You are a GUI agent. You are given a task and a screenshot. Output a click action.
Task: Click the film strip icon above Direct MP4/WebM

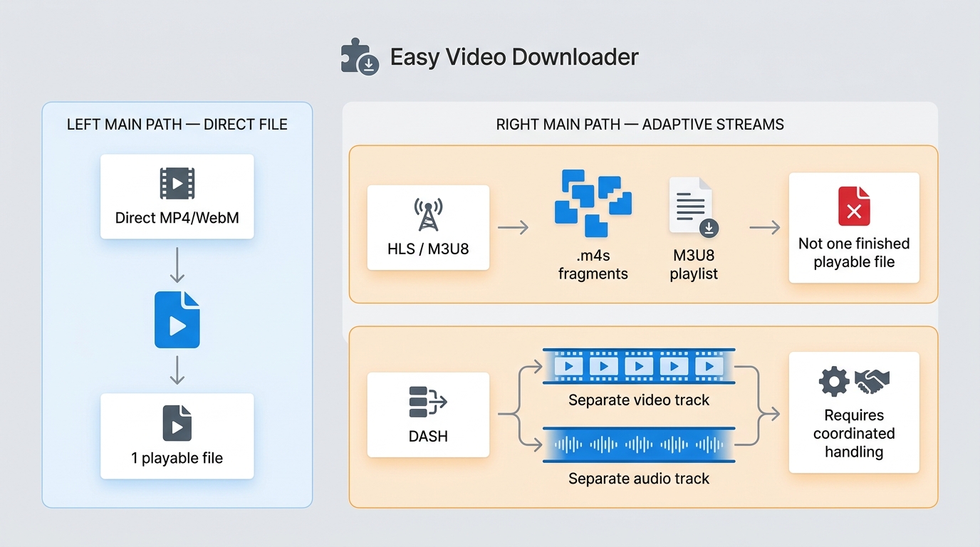click(x=177, y=184)
